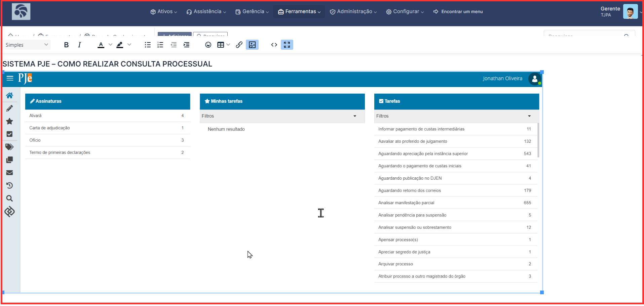Select the Ofício row

tap(108, 140)
